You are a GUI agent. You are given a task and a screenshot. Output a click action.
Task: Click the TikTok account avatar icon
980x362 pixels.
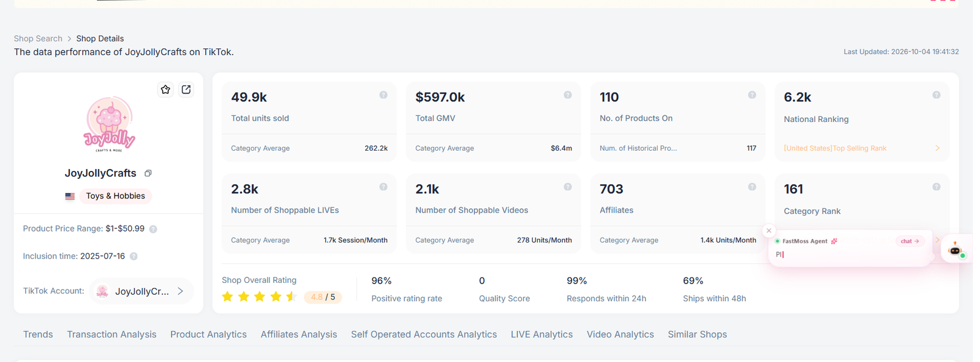click(102, 292)
